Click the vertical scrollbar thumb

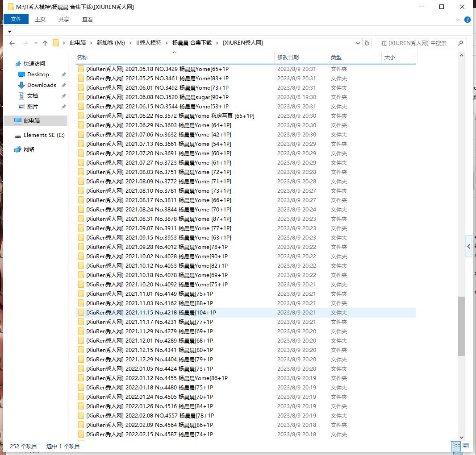tap(461, 326)
